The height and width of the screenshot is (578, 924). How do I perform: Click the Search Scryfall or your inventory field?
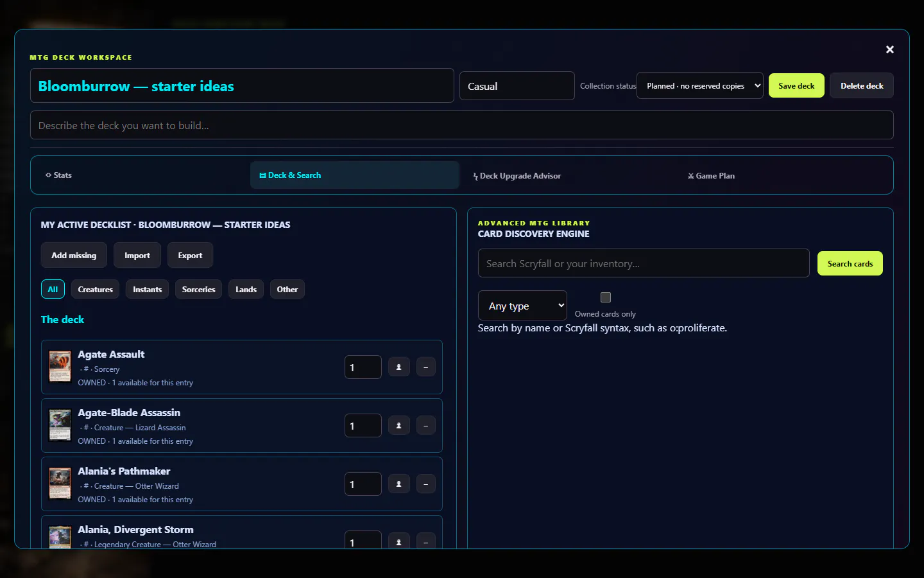point(644,263)
